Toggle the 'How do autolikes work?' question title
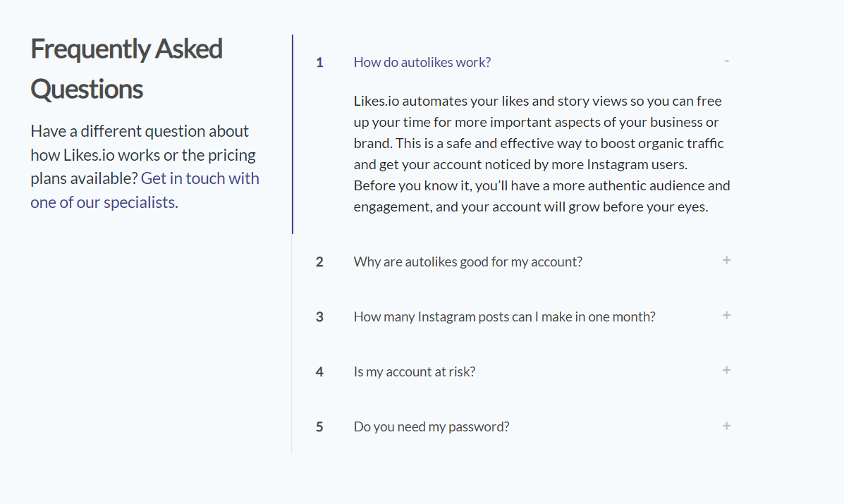 pos(422,62)
